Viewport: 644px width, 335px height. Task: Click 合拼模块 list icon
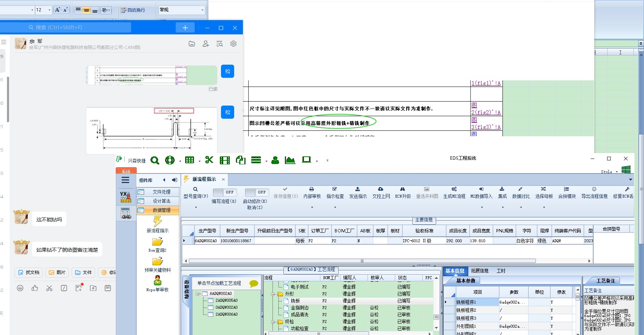[x=567, y=189]
